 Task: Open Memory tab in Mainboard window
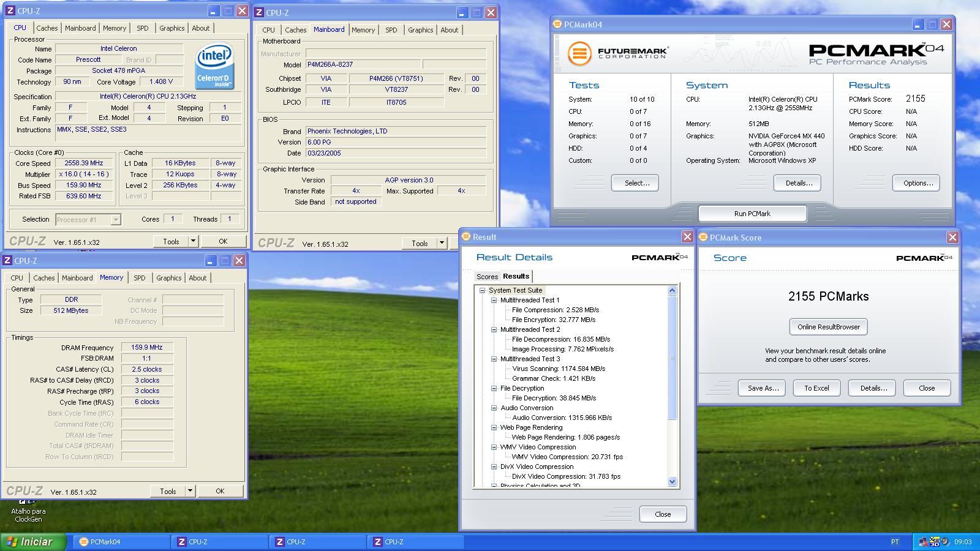[363, 30]
